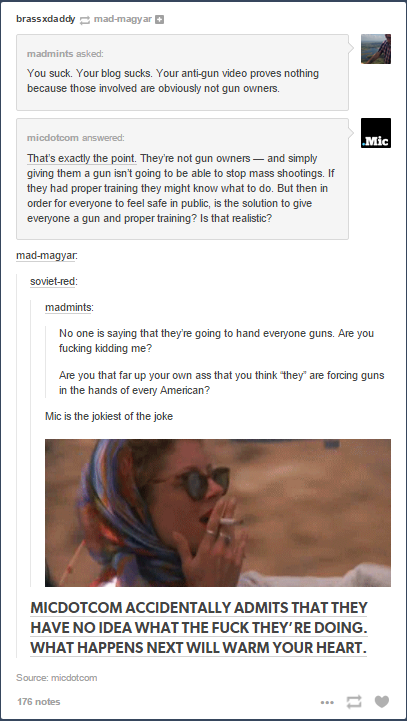Reblog the post using bottom reblog icon
Screen dimensions: 407x721
354,702
